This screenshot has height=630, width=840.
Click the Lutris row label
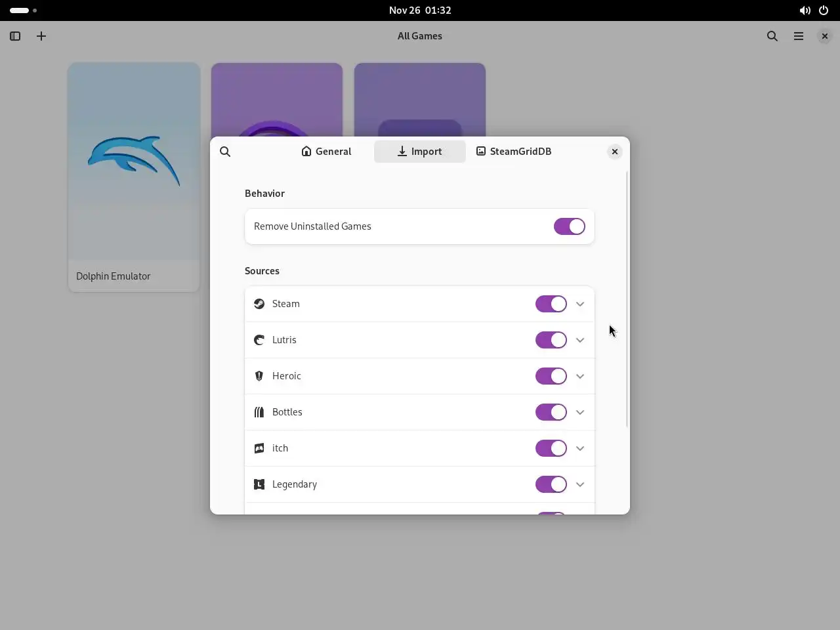click(x=284, y=340)
